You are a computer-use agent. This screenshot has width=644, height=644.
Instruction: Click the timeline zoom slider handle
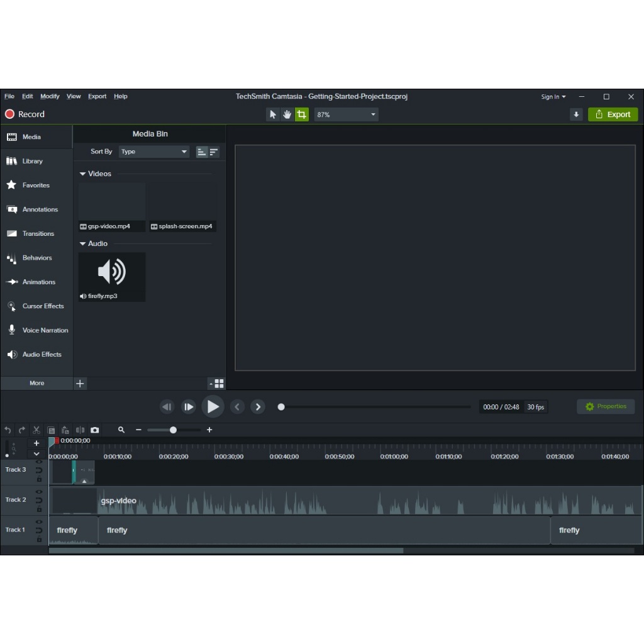coord(173,430)
